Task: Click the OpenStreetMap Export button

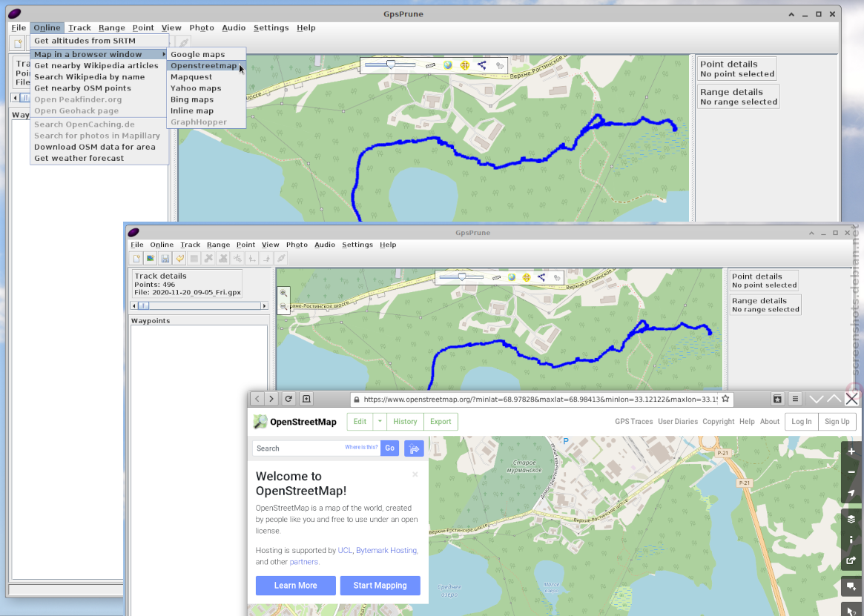Action: [x=441, y=422]
